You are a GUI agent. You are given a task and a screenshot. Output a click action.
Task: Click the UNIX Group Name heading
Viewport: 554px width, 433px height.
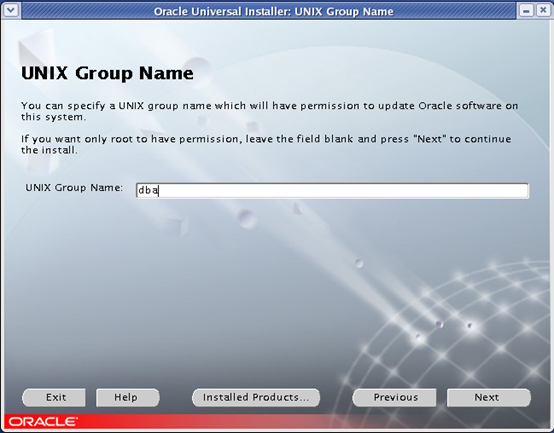pos(107,73)
